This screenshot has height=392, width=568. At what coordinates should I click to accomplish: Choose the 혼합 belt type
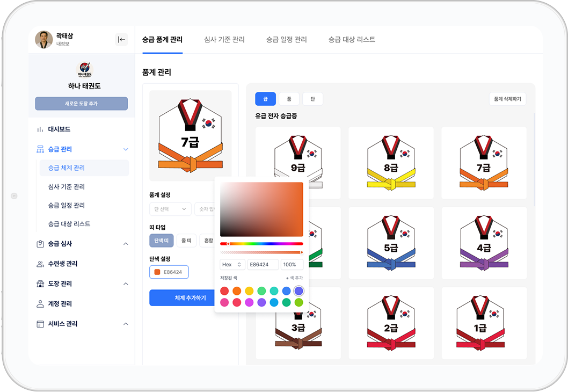coord(207,241)
